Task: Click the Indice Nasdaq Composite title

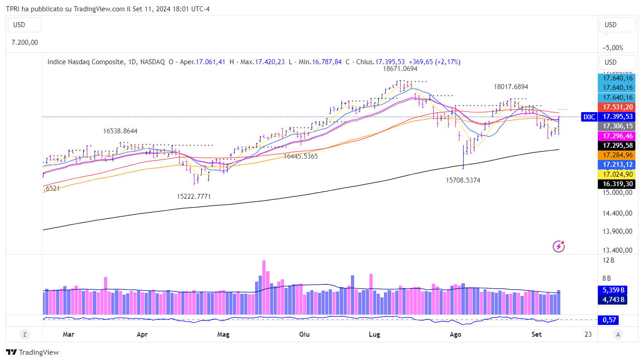Action: (x=85, y=62)
